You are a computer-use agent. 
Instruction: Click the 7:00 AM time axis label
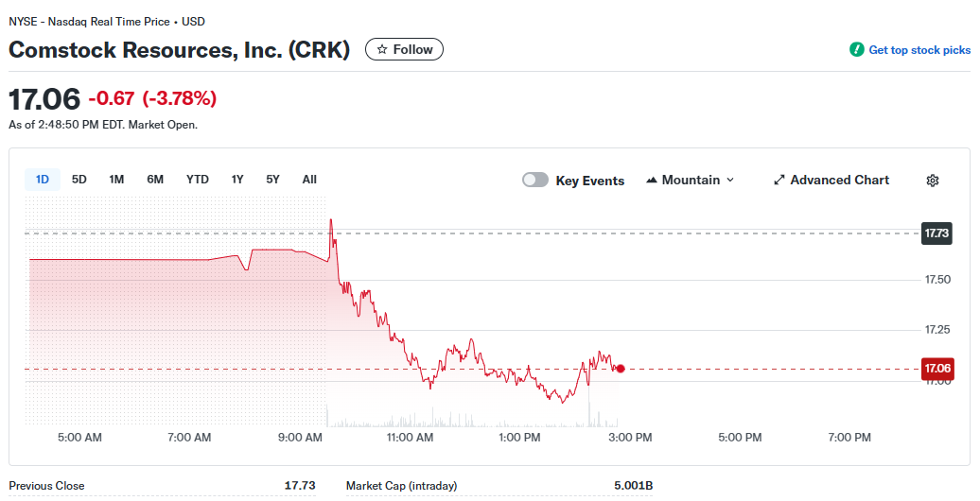click(x=189, y=438)
